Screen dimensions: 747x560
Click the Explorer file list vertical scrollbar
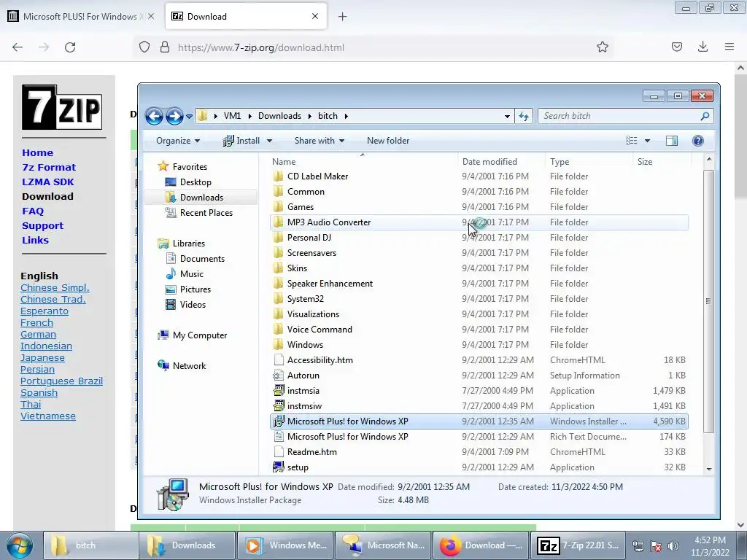tap(708, 301)
